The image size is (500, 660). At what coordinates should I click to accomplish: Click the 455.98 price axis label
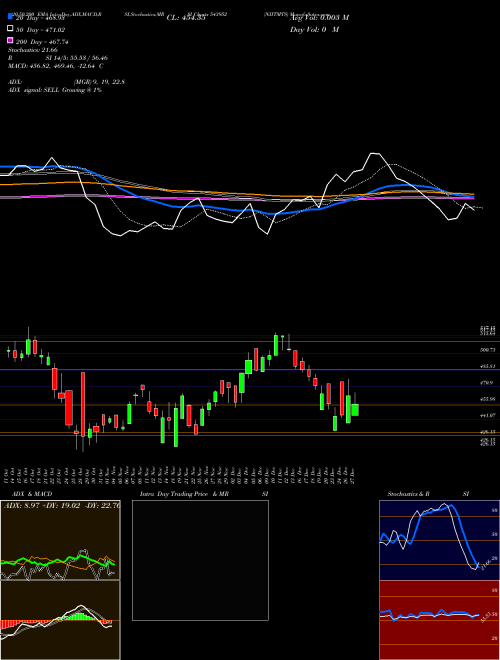pyautogui.click(x=488, y=399)
